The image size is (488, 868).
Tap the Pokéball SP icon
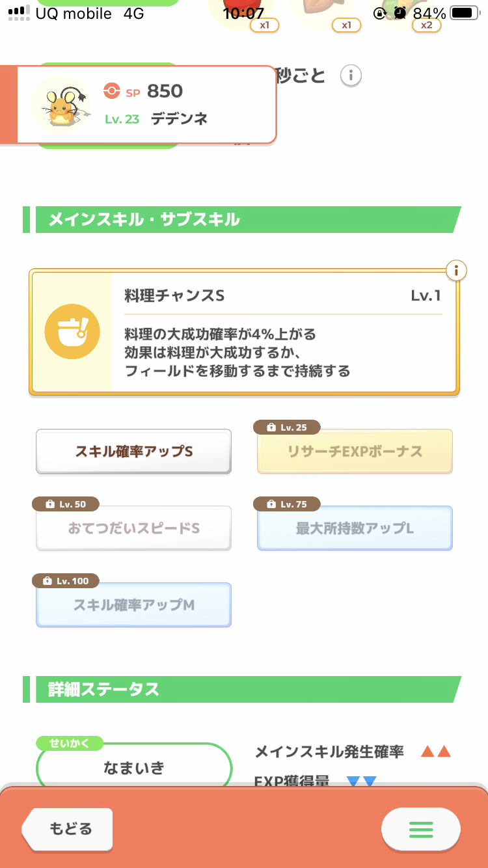tap(112, 92)
